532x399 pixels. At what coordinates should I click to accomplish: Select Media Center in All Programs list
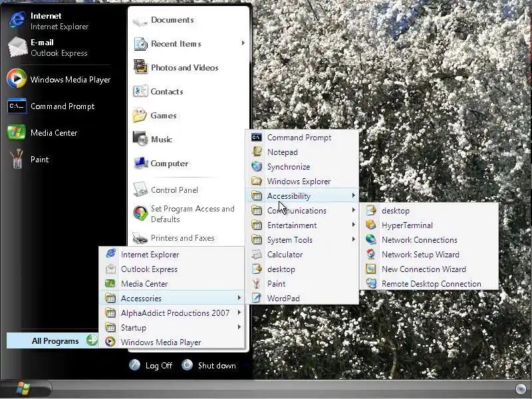point(172,283)
